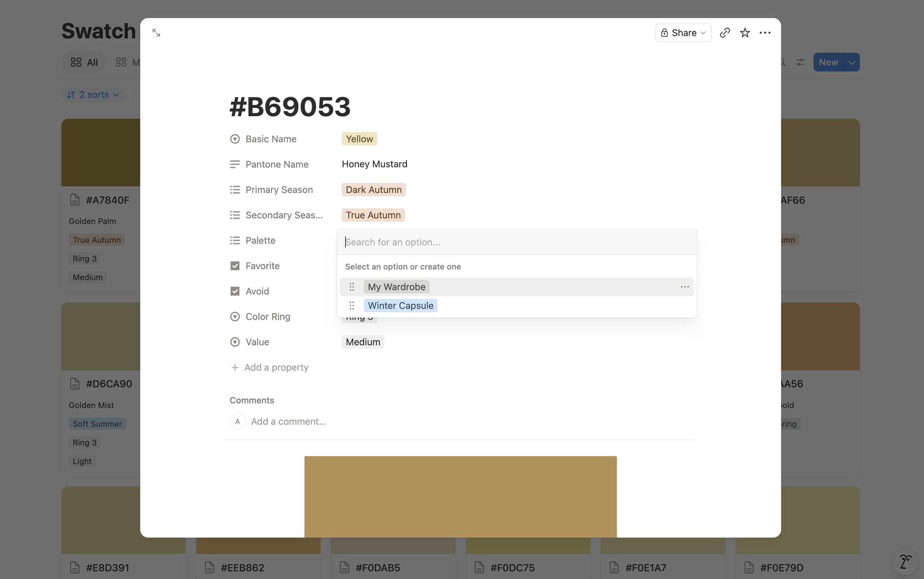Screen dimensions: 924x579
Task: Open dropdown arrow next to New button
Action: point(852,62)
